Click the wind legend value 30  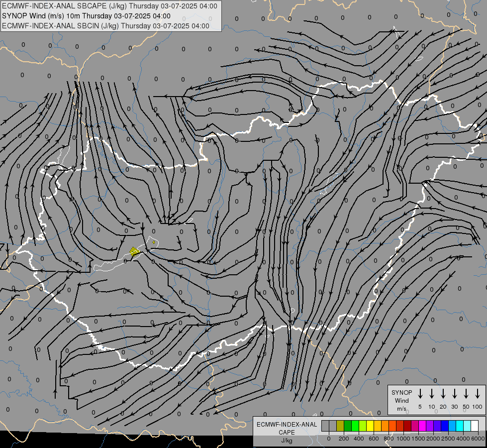tap(454, 407)
